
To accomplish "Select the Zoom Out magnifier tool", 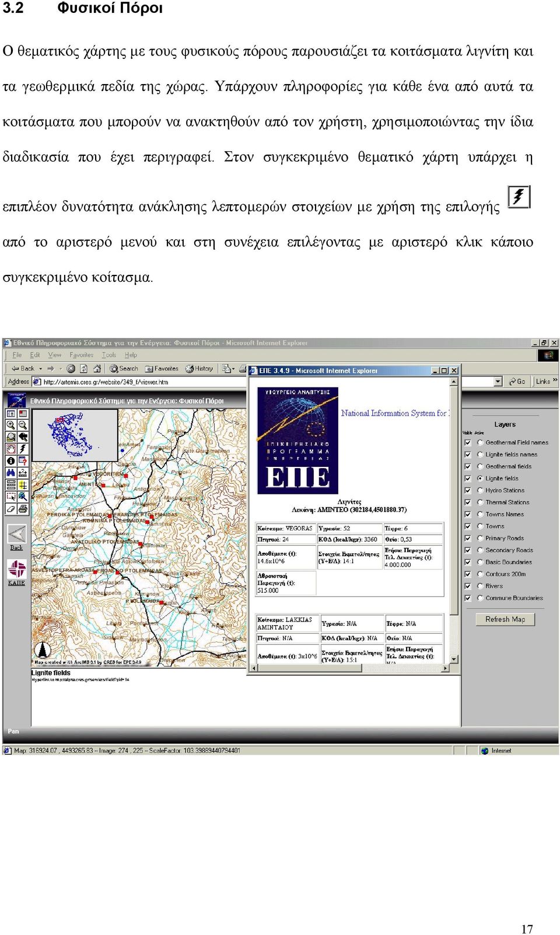I will pos(23,425).
